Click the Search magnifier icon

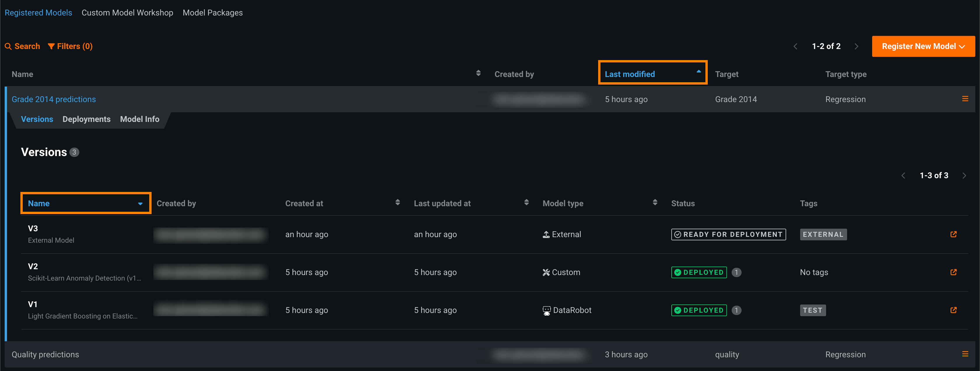(x=8, y=46)
